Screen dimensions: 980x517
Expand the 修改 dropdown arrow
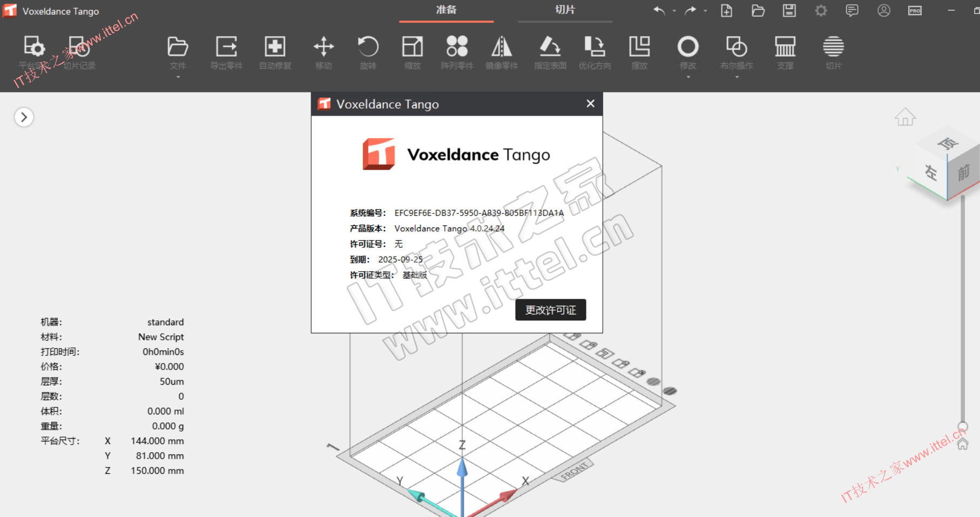coord(688,77)
